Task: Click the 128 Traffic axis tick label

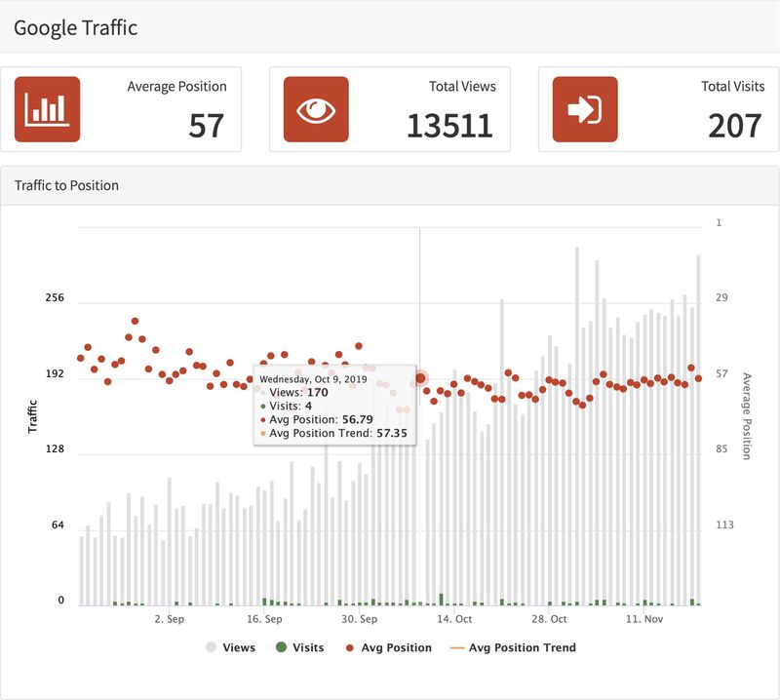Action: click(55, 448)
